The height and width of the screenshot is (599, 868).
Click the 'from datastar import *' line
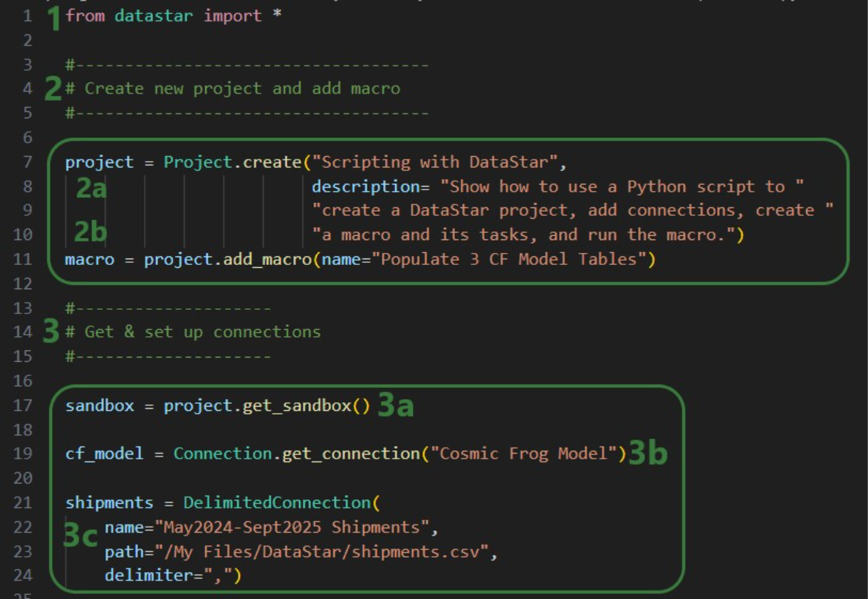[173, 16]
